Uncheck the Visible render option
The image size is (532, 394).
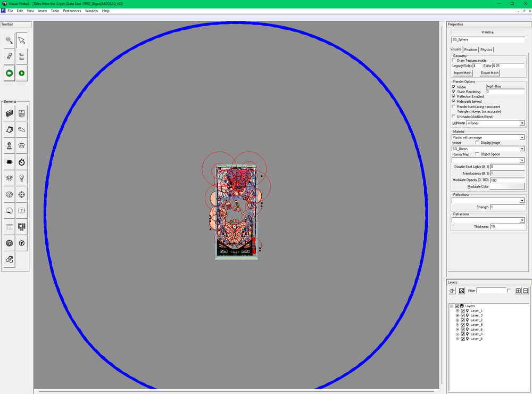click(454, 87)
